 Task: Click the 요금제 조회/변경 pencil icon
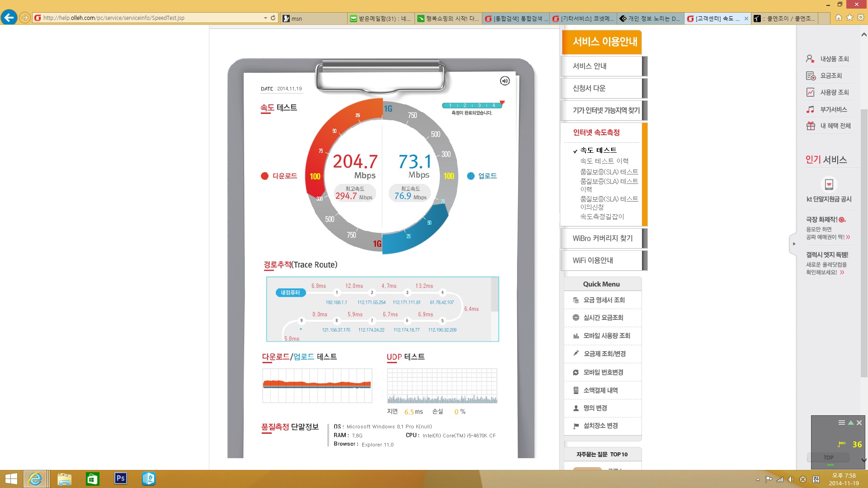(x=576, y=353)
